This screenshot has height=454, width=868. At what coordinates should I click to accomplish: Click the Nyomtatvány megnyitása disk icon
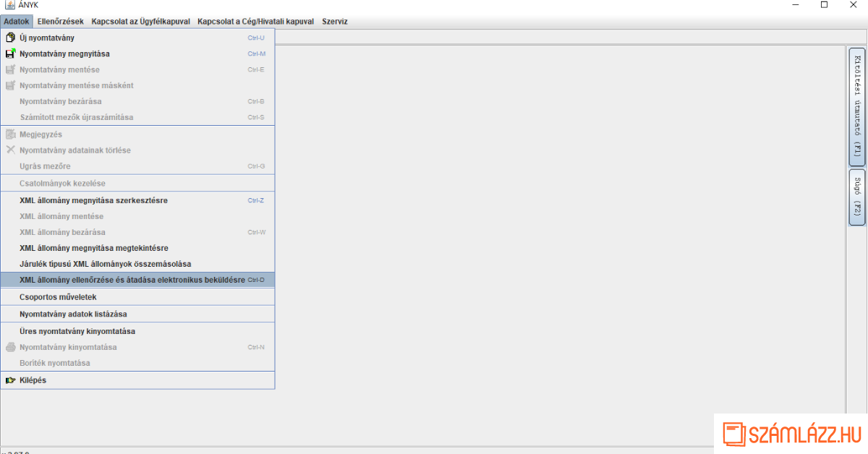point(10,53)
